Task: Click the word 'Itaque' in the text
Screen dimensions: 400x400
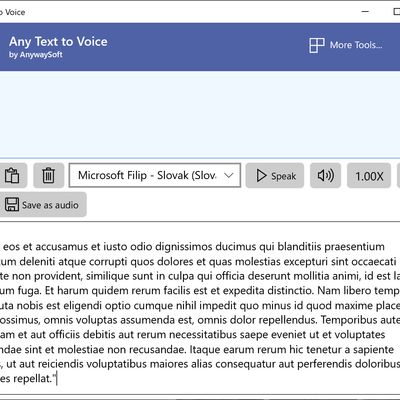Action: [205, 350]
